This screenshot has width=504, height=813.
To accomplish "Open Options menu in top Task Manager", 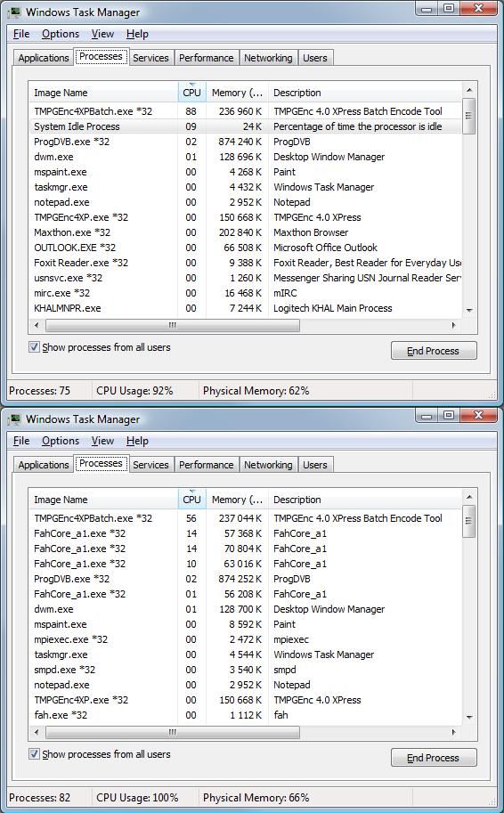I will (x=61, y=34).
